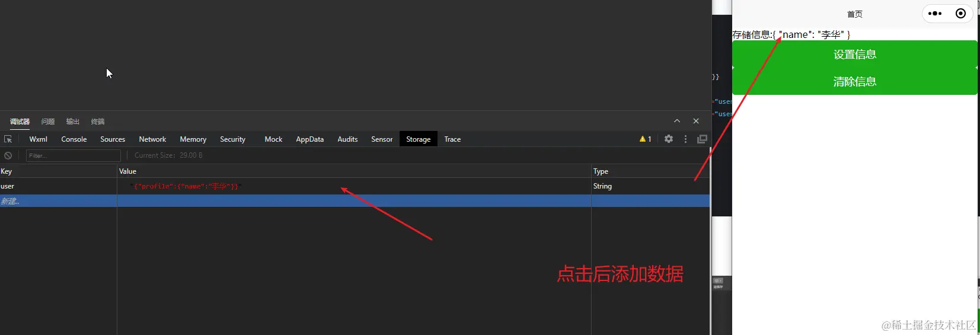Open the Audits tab
Viewport: 980px width, 335px height.
pyautogui.click(x=347, y=139)
